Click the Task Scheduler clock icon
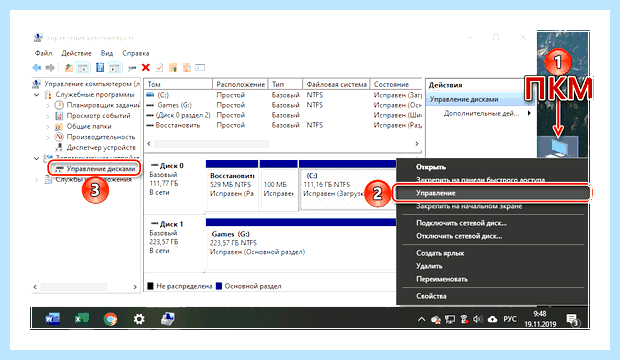 (x=59, y=105)
